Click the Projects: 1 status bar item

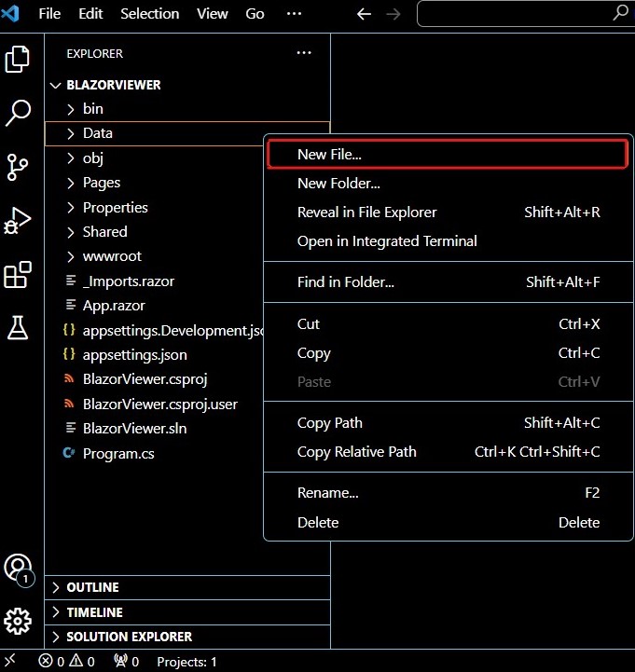point(186,662)
